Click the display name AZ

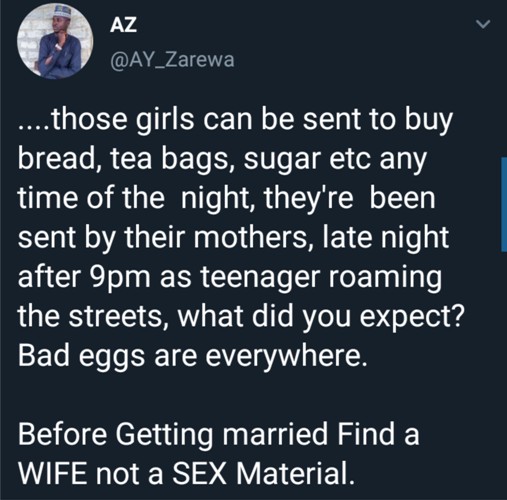123,25
